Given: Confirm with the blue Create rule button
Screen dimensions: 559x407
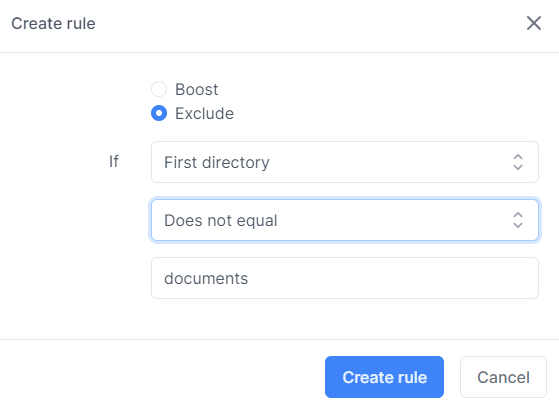Looking at the screenshot, I should point(384,377).
